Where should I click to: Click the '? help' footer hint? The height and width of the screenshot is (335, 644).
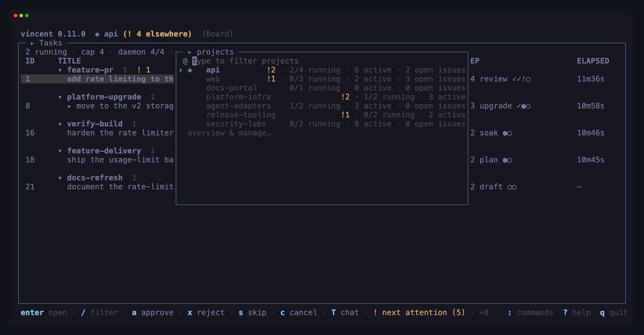coord(577,313)
